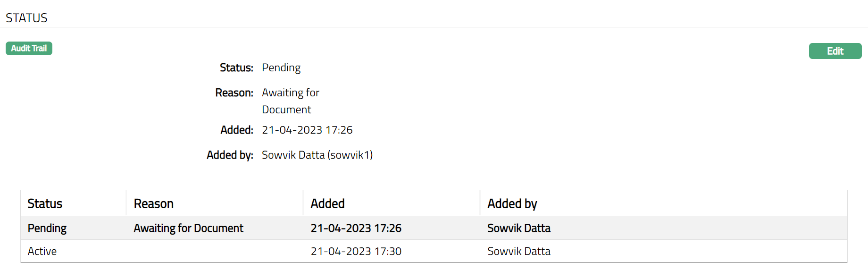Click the Added date value in details
868x271 pixels.
pyautogui.click(x=307, y=130)
